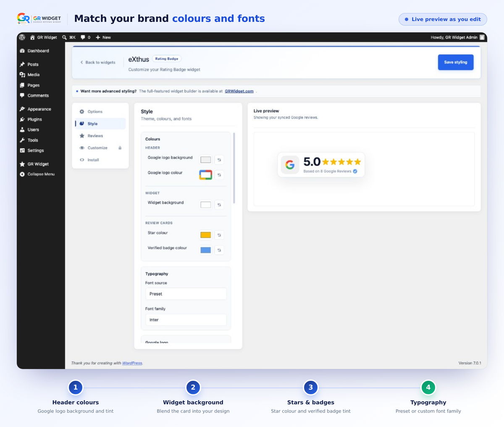Viewport: 504px width, 427px height.
Task: Pick the Google logo background swatch
Action: pos(206,160)
